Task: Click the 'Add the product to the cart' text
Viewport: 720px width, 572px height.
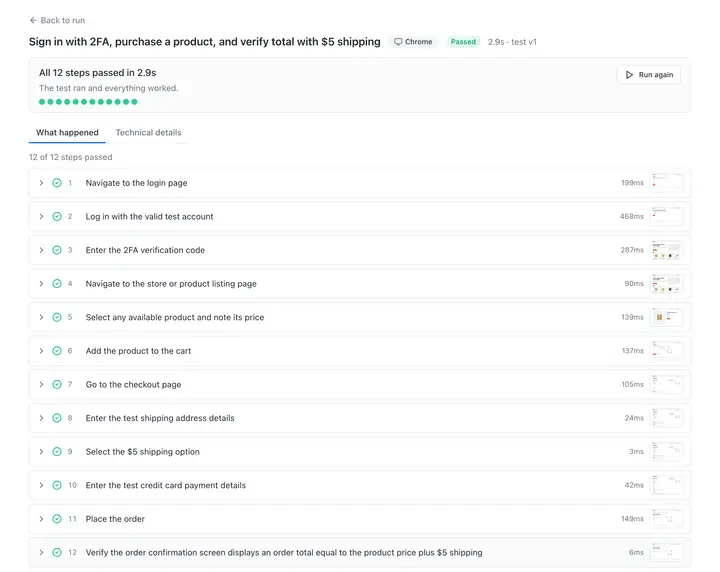Action: 138,351
